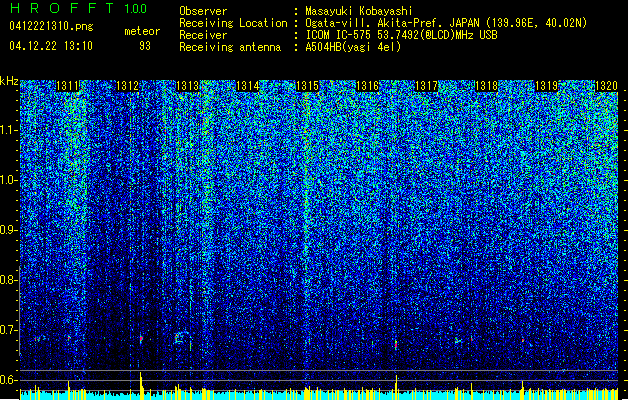Viewport: 629px width, 400px height.
Task: Click the 1319 time marker
Action: [546, 86]
